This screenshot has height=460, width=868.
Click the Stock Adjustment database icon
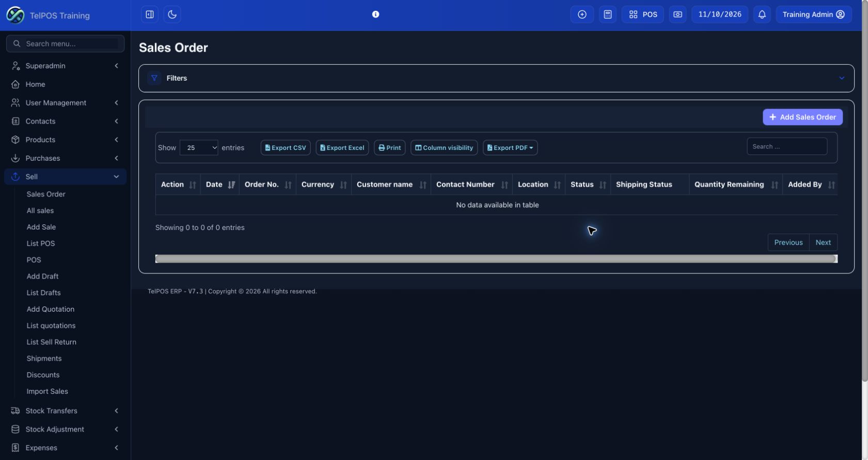pos(15,430)
